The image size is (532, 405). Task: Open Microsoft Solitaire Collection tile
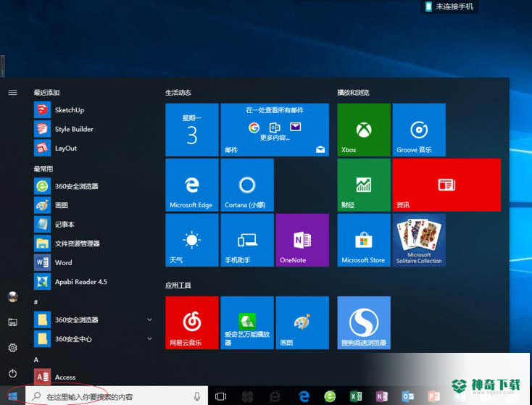[419, 240]
